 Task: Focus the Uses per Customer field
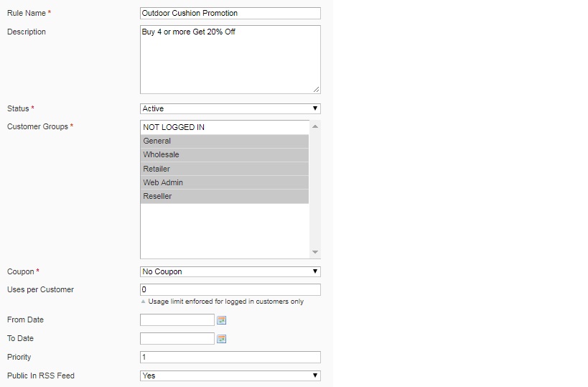(x=230, y=290)
